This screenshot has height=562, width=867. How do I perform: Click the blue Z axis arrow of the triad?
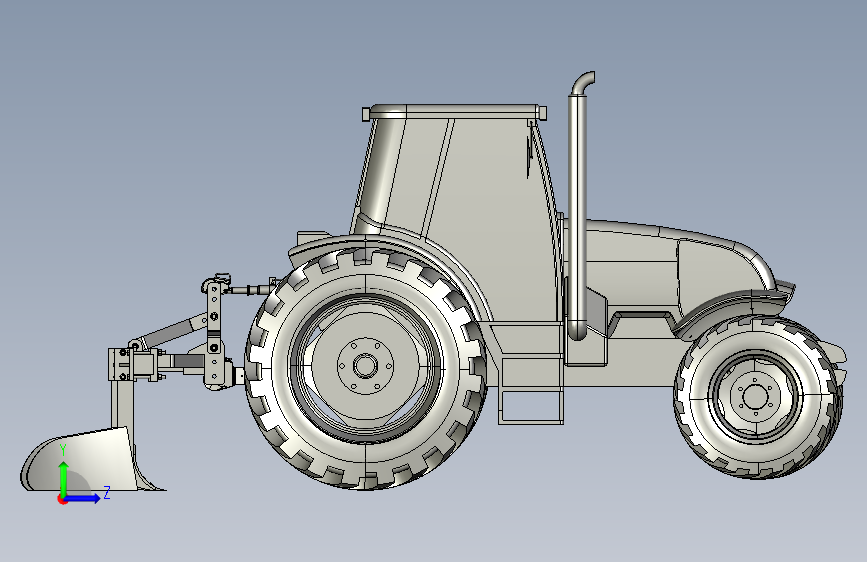coord(83,498)
